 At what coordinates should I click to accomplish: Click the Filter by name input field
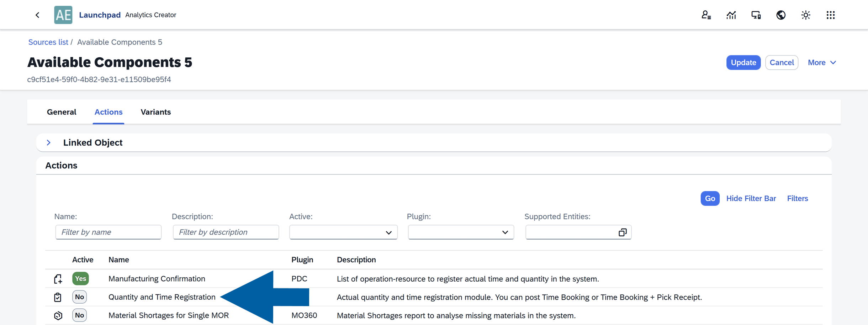pos(108,232)
